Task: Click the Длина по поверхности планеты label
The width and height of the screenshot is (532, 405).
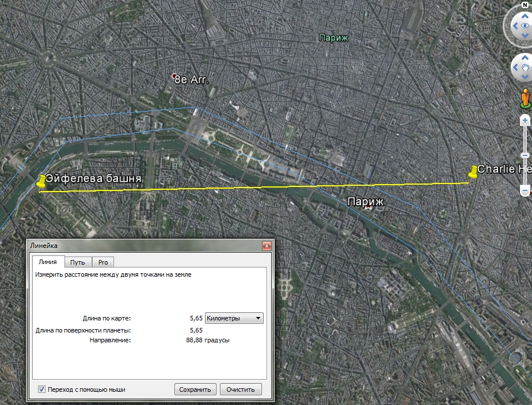Action: pyautogui.click(x=83, y=330)
